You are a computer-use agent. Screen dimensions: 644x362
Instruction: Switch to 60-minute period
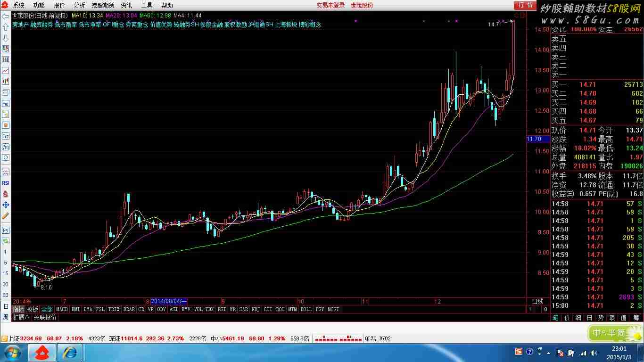pyautogui.click(x=6, y=295)
